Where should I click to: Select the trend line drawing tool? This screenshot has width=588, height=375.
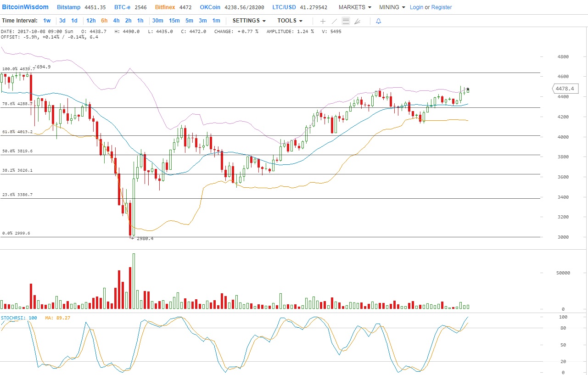pyautogui.click(x=334, y=21)
